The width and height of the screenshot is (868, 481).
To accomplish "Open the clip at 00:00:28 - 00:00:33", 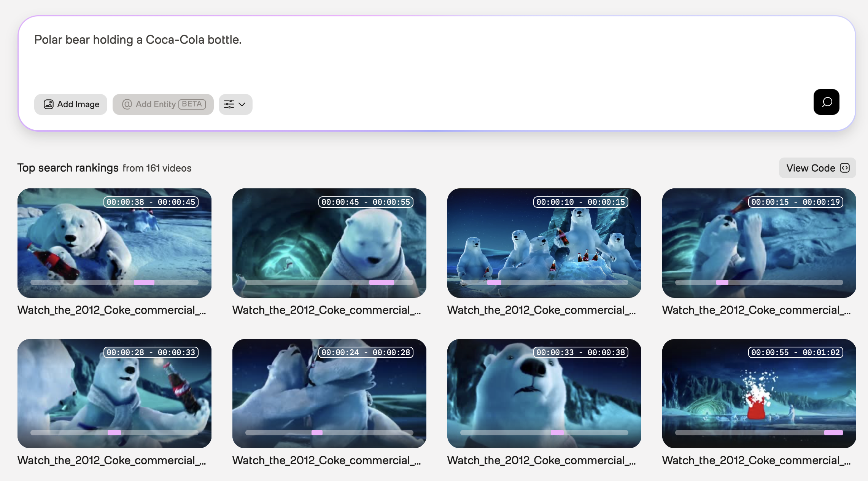I will (x=114, y=393).
